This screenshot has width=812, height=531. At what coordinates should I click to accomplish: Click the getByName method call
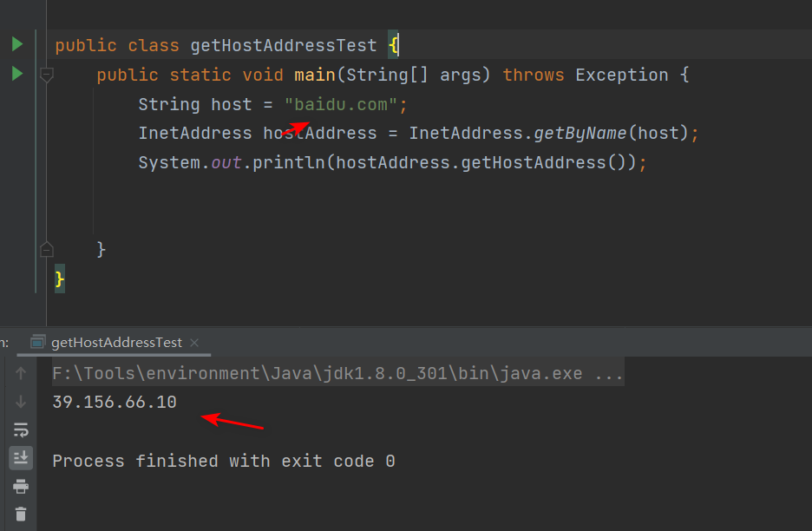click(580, 133)
